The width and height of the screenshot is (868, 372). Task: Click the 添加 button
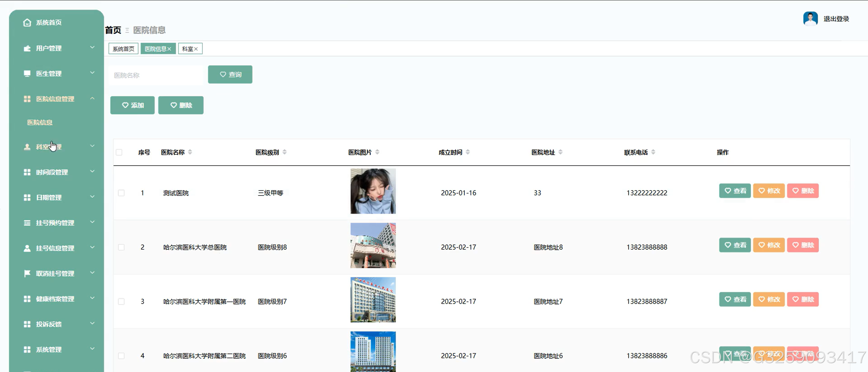point(133,105)
